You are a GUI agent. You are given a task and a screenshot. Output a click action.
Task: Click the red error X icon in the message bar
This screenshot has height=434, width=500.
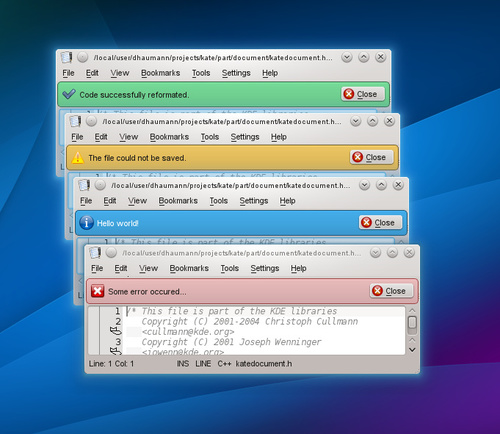pos(97,291)
